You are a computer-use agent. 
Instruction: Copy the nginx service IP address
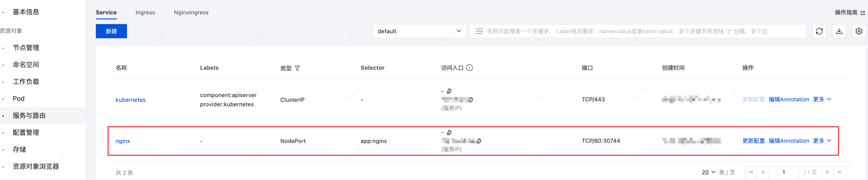(479, 141)
